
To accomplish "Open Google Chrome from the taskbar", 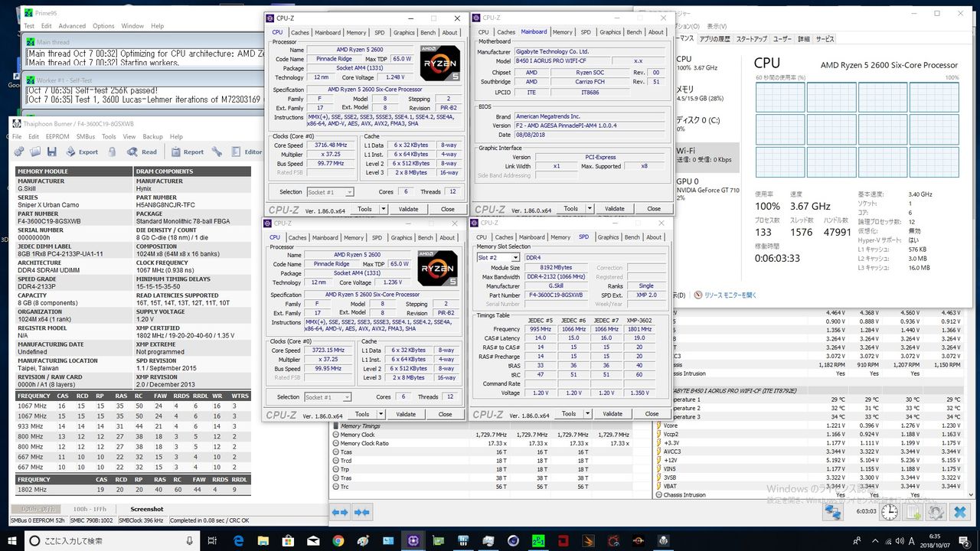I will point(338,540).
